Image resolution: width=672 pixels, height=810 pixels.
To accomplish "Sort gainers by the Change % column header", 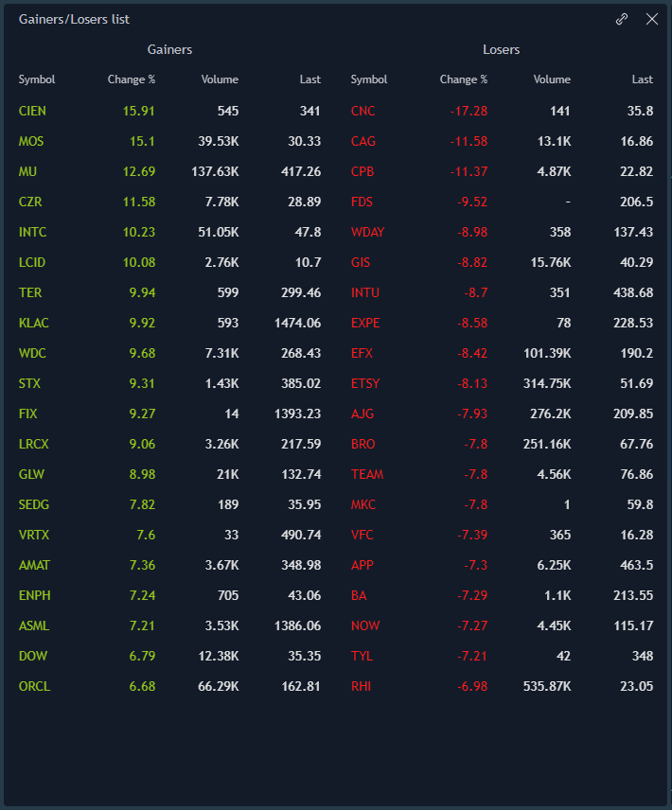I will pos(132,79).
